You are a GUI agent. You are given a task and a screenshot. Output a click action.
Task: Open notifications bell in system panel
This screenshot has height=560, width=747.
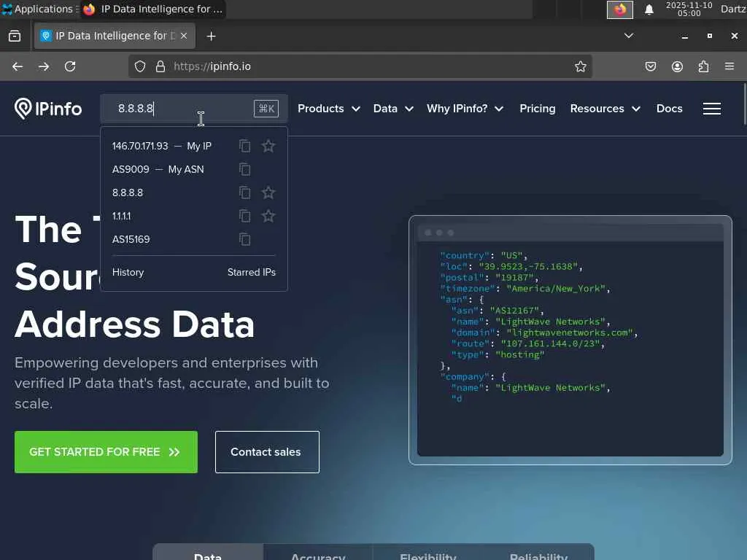click(649, 9)
